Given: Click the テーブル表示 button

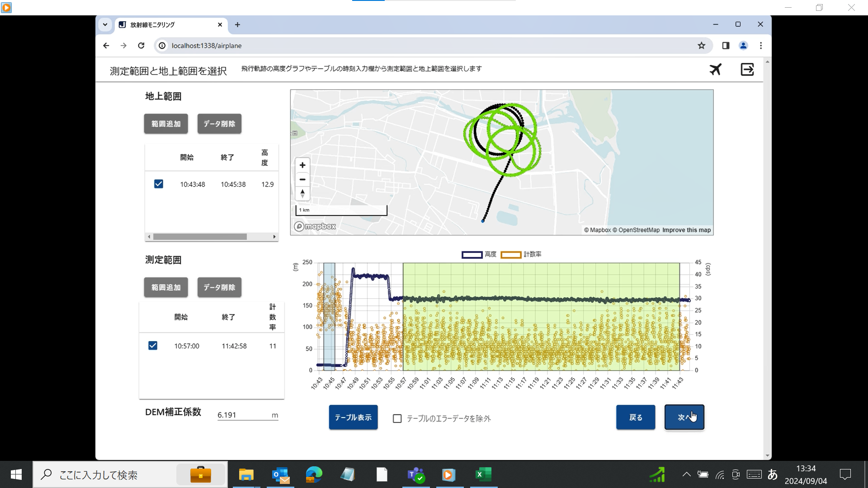Looking at the screenshot, I should (x=353, y=417).
